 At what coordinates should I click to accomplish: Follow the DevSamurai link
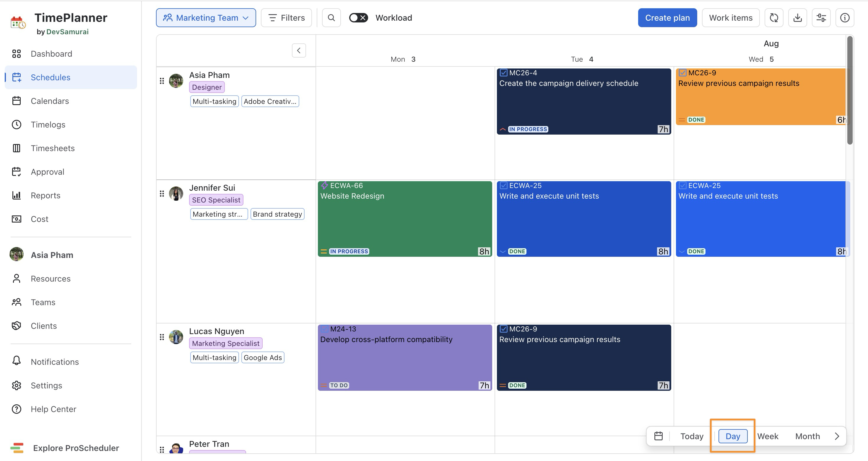(67, 32)
